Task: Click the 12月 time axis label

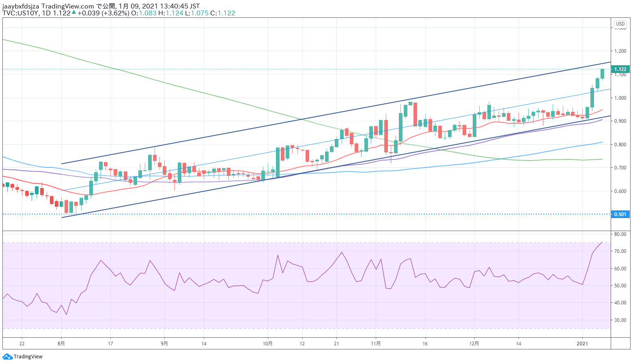Action: [474, 344]
